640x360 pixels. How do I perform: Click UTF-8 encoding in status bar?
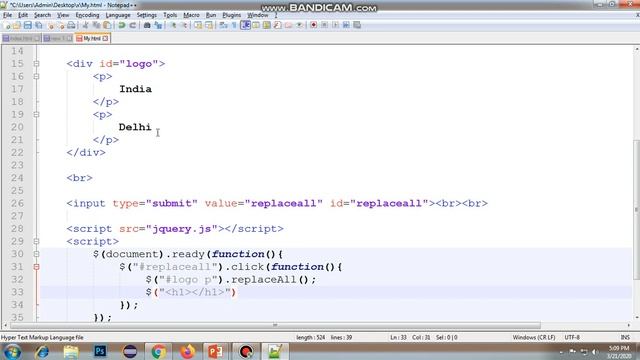tap(572, 338)
